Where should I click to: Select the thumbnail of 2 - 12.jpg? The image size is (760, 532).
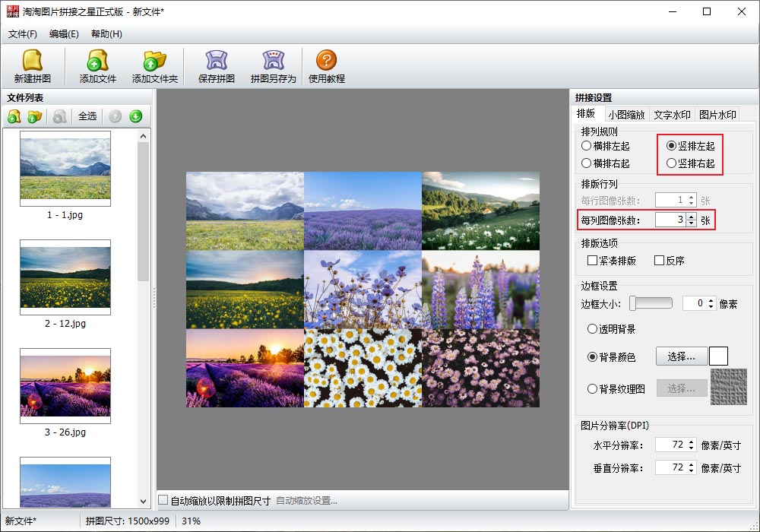coord(65,277)
